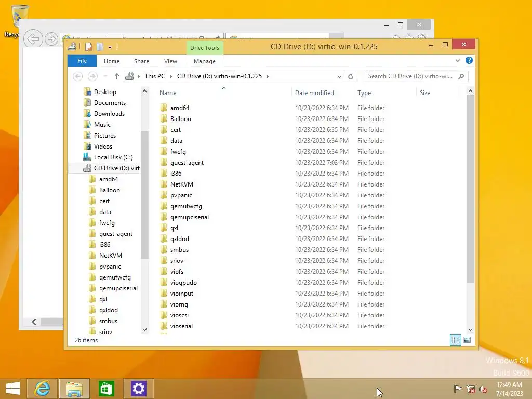This screenshot has width=532, height=399.
Task: Open the recent locations dropdown arrow
Action: pyautogui.click(x=105, y=77)
